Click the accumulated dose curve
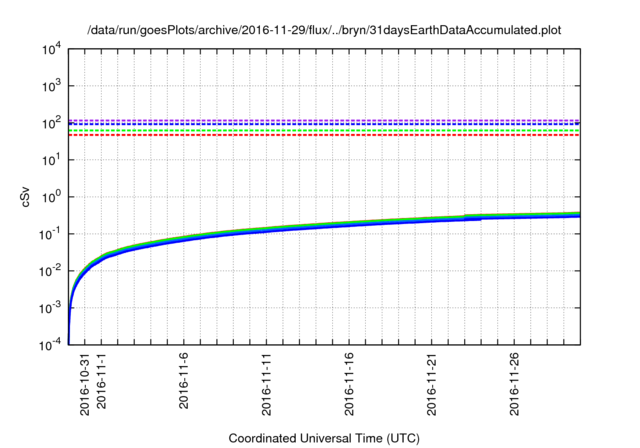This screenshot has height=448, width=640. (324, 228)
